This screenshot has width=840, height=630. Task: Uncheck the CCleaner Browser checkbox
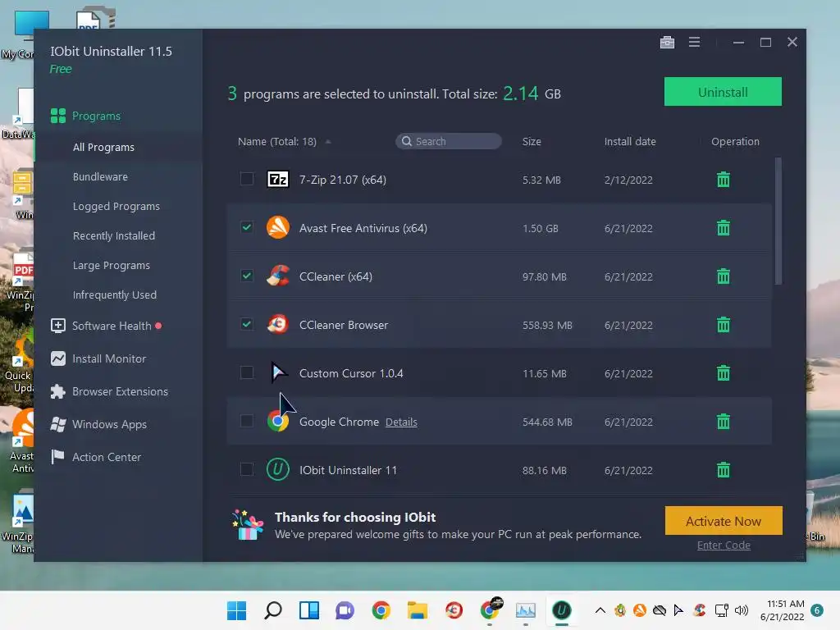(x=246, y=323)
